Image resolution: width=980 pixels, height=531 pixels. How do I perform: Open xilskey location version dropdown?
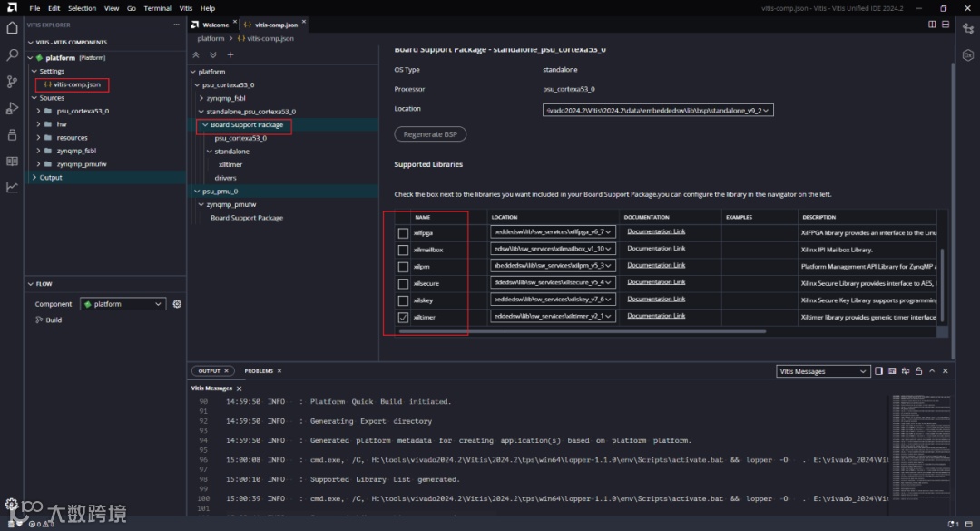[x=554, y=299]
